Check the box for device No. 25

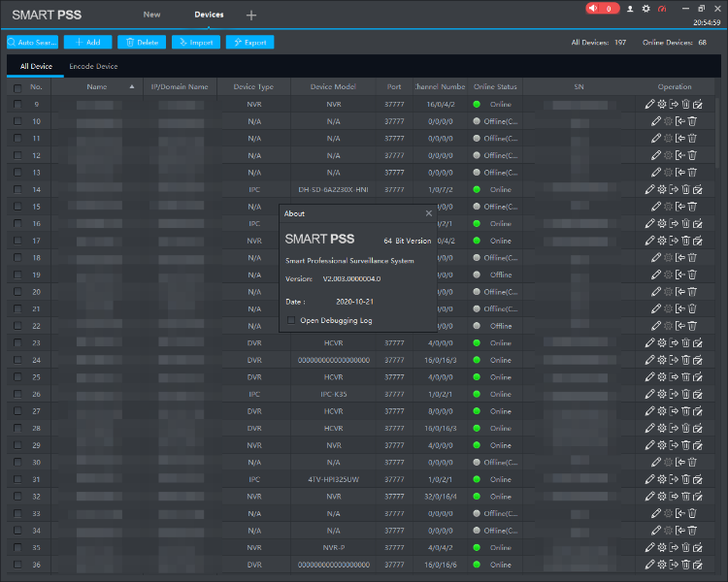click(17, 377)
